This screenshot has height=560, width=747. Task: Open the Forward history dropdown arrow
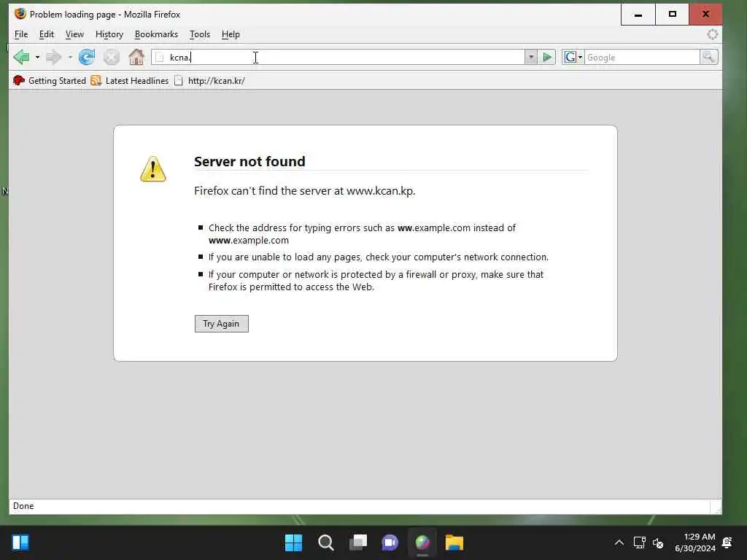70,58
